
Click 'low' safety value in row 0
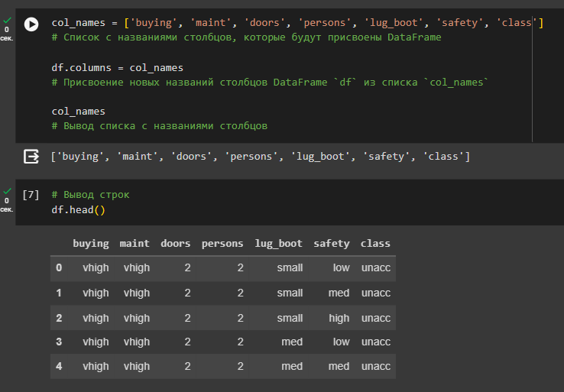click(x=341, y=267)
